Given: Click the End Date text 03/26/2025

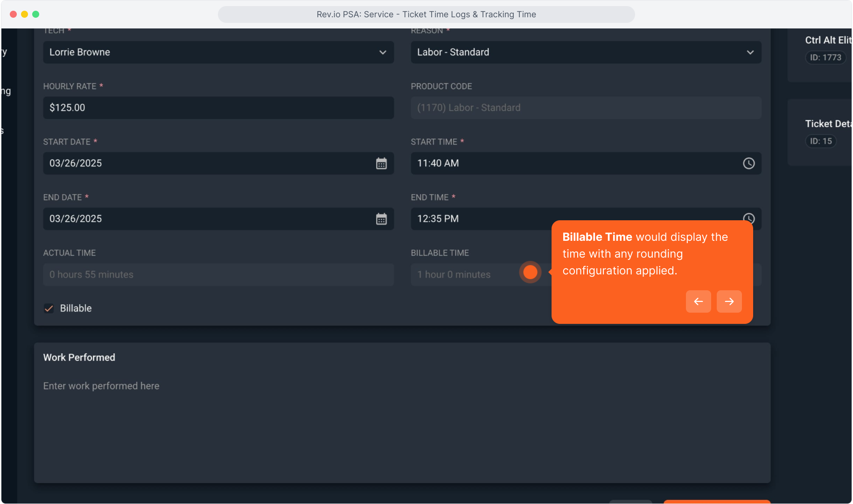Looking at the screenshot, I should [x=76, y=219].
